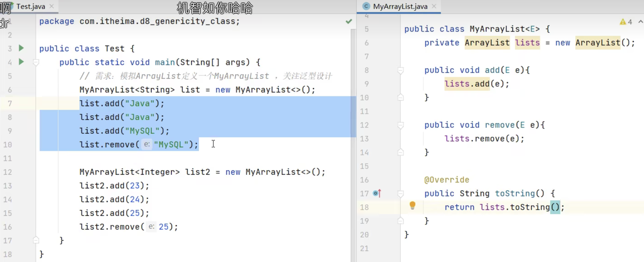Screen dimensions: 644x262
Task: Click MyArrayList<Integer> on line 12
Action: 130,172
